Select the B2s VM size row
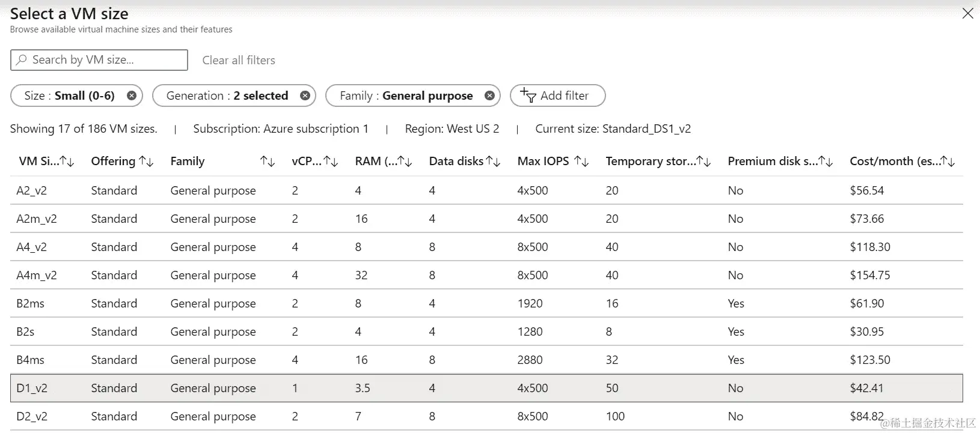The width and height of the screenshot is (980, 433). pos(486,332)
